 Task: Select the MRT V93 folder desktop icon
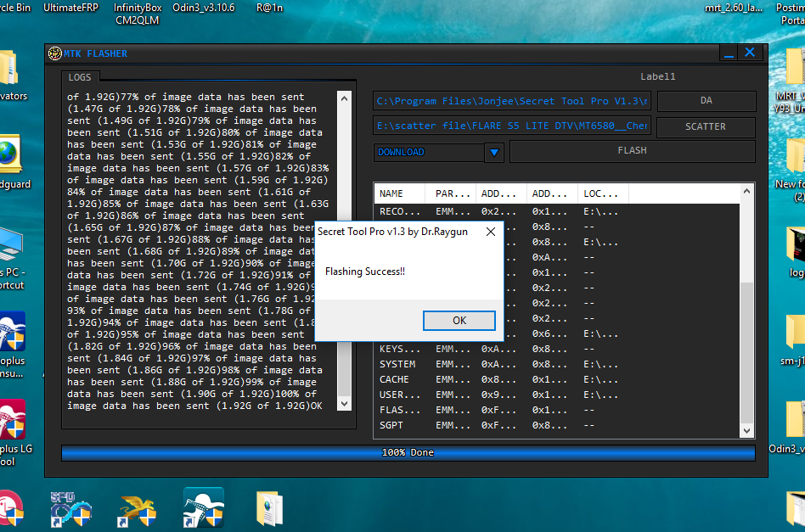791,80
